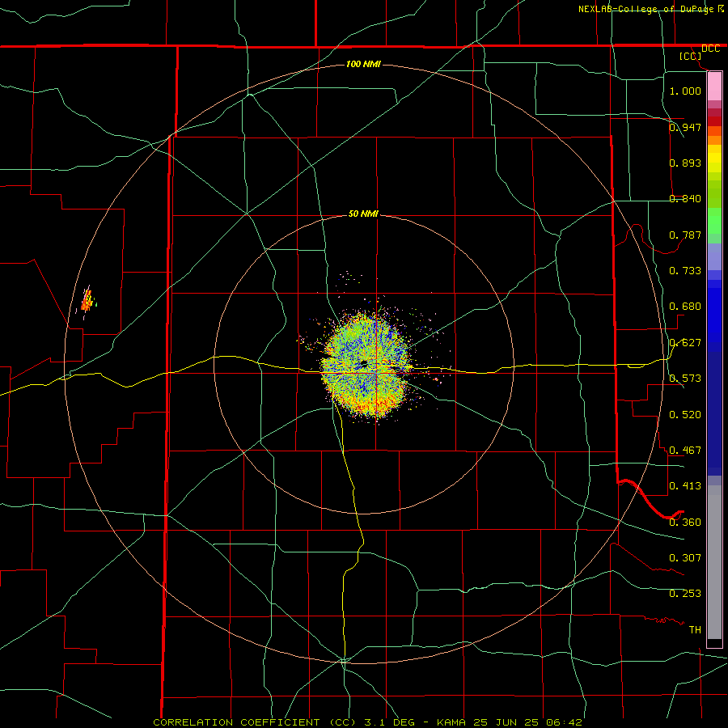Click the 1.000 value on the scale
The image size is (728, 728).
685,91
